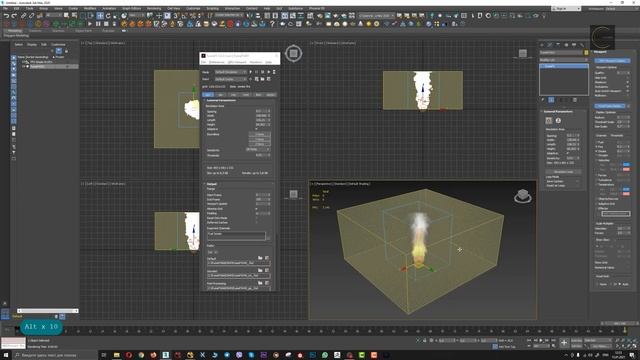Image resolution: width=640 pixels, height=360 pixels.
Task: Open the Modifiers menu
Action: [x=90, y=8]
